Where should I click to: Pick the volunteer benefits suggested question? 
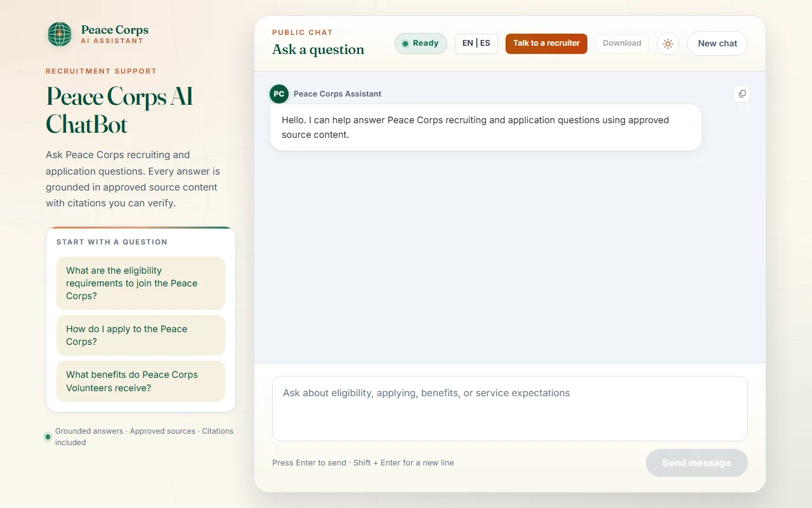point(141,381)
